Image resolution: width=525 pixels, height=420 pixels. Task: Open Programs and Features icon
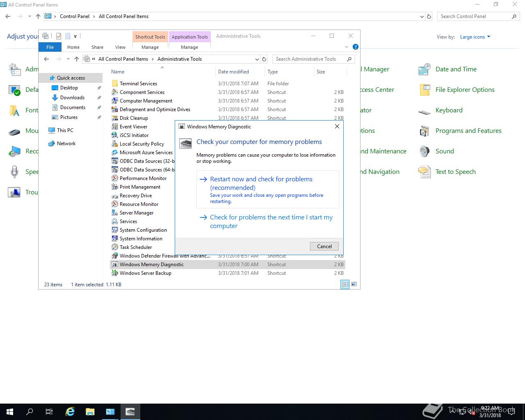425,131
